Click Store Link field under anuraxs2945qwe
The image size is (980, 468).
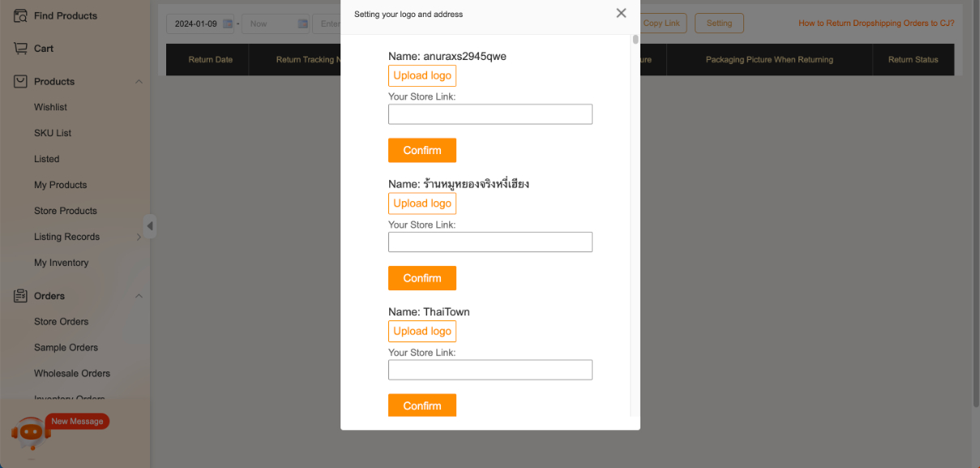[490, 114]
